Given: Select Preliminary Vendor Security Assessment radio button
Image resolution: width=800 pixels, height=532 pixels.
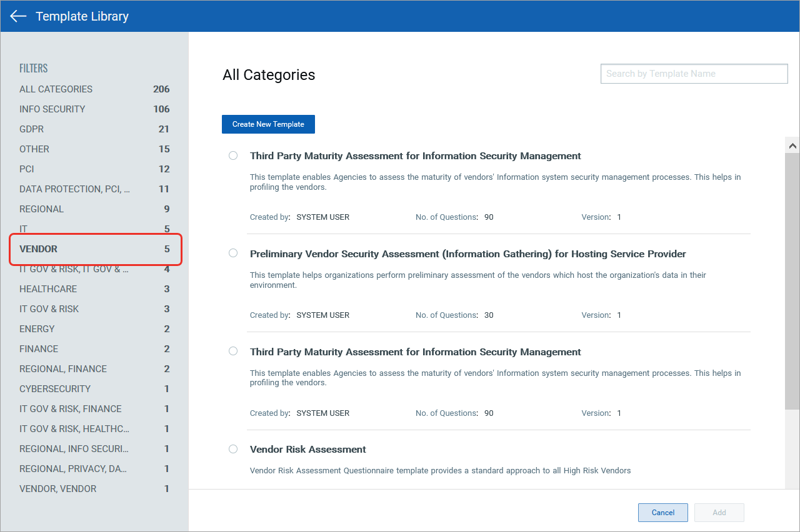Looking at the screenshot, I should click(x=233, y=253).
